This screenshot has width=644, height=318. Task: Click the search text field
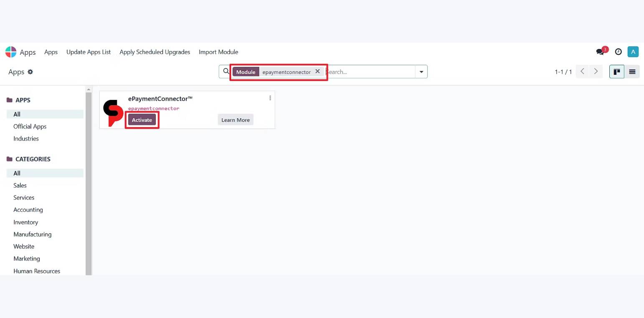coord(370,72)
